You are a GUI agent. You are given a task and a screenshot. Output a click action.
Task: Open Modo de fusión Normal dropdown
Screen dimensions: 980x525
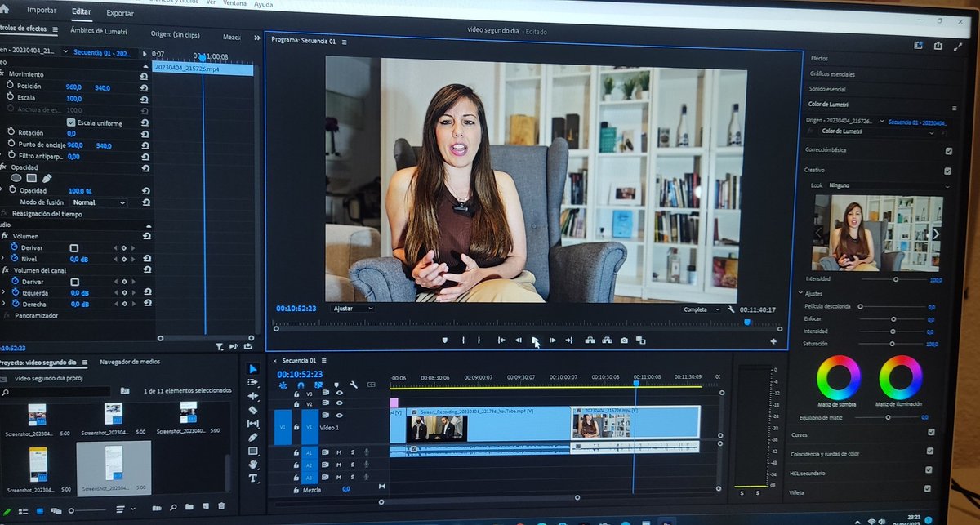(99, 202)
